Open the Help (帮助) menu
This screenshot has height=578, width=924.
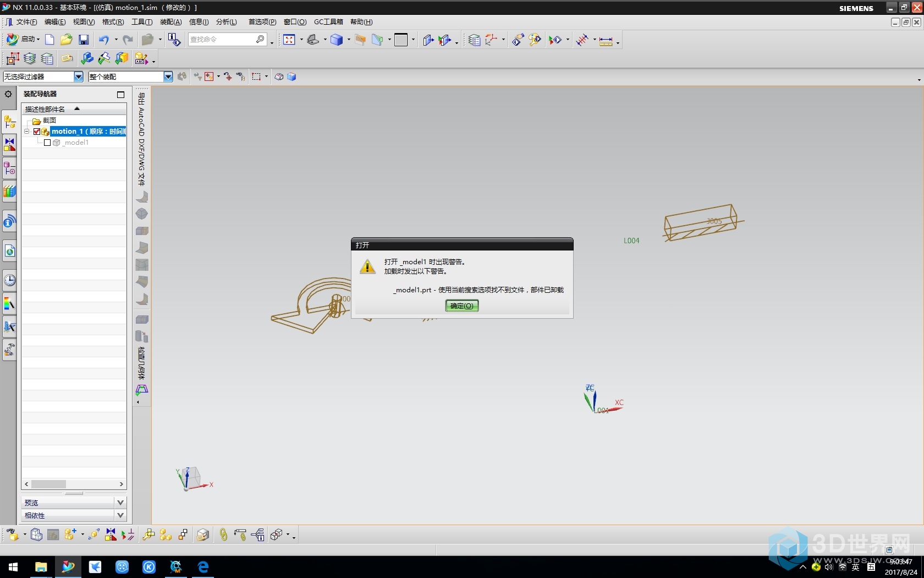click(361, 22)
